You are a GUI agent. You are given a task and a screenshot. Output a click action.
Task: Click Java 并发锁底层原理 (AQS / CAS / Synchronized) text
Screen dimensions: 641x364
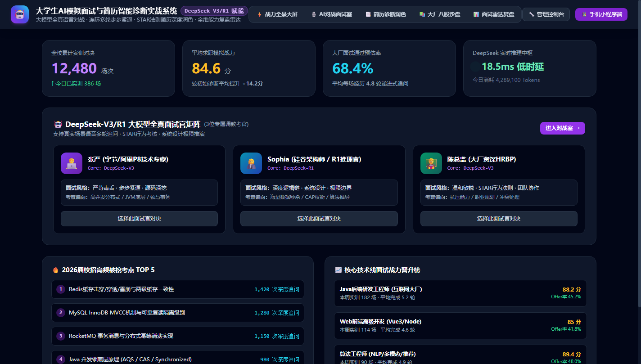click(130, 360)
